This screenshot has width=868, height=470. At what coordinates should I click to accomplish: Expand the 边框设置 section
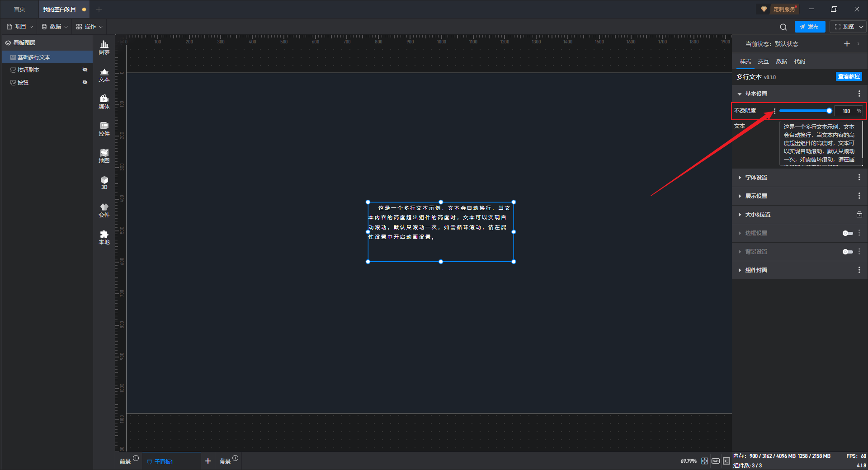[740, 233]
